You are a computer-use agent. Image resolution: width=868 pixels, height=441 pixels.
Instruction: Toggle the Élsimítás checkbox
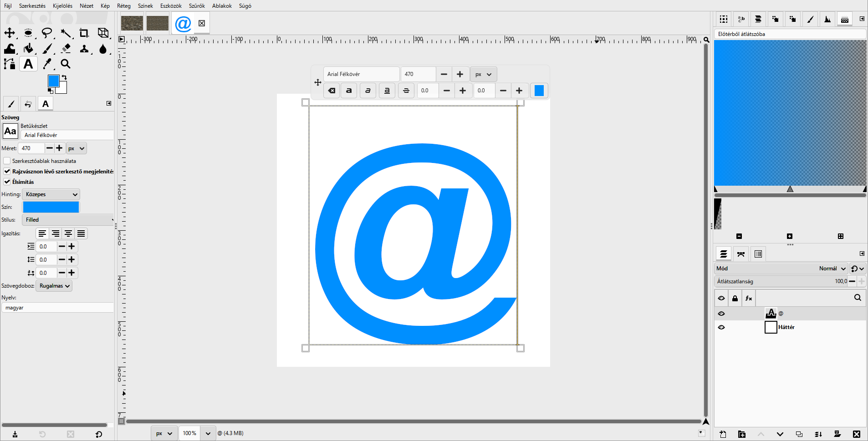[x=7, y=182]
